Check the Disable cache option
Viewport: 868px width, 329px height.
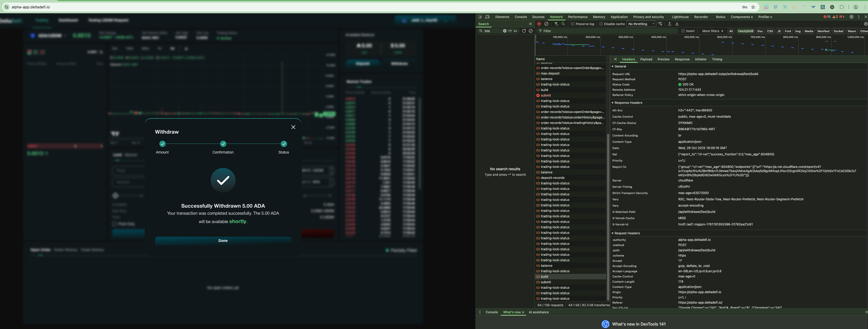tap(601, 24)
